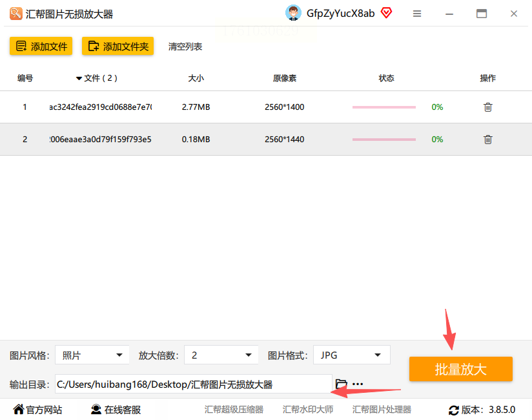Clear list with 清空列表
The image size is (532, 420).
[x=185, y=47]
